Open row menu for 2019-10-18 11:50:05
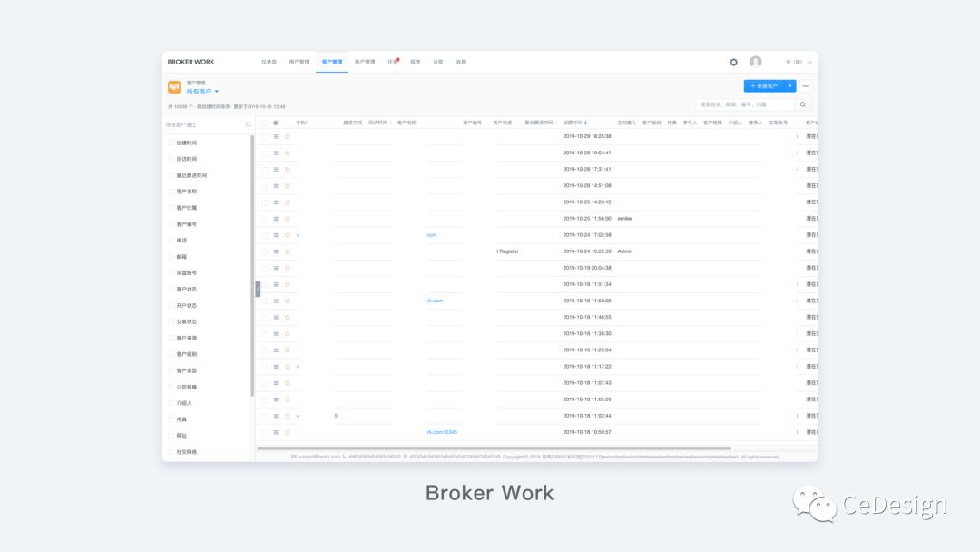980x552 pixels. tap(276, 301)
